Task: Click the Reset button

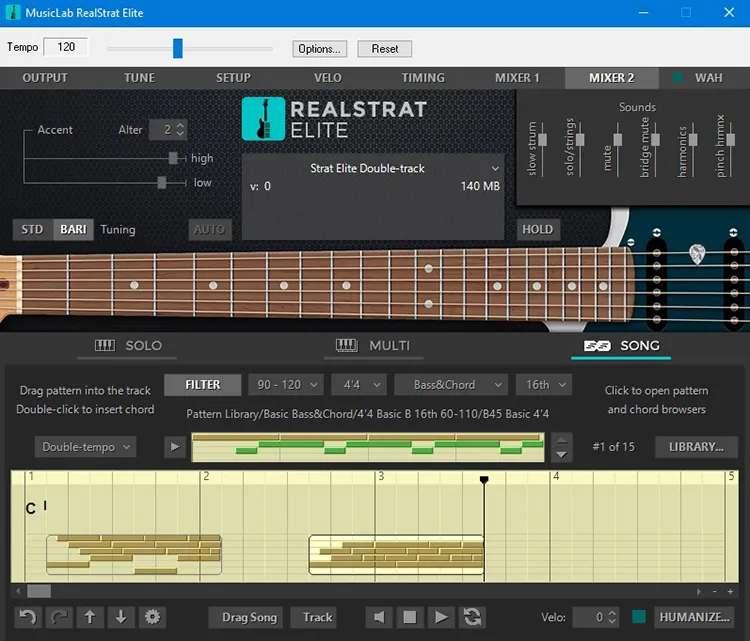Action: [x=385, y=49]
